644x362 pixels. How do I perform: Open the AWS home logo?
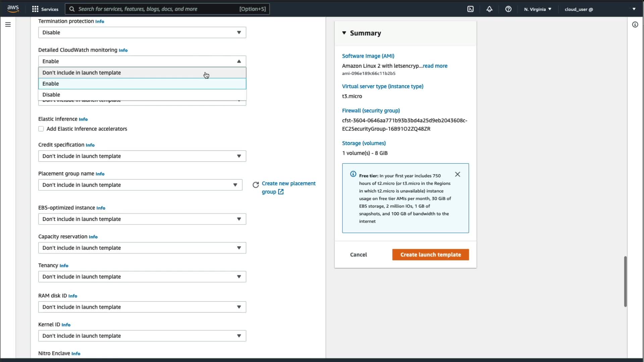pos(13,9)
